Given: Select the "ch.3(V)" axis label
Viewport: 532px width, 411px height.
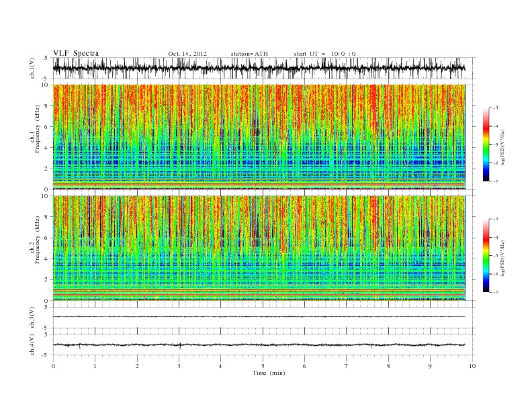Looking at the screenshot, I should [32, 318].
